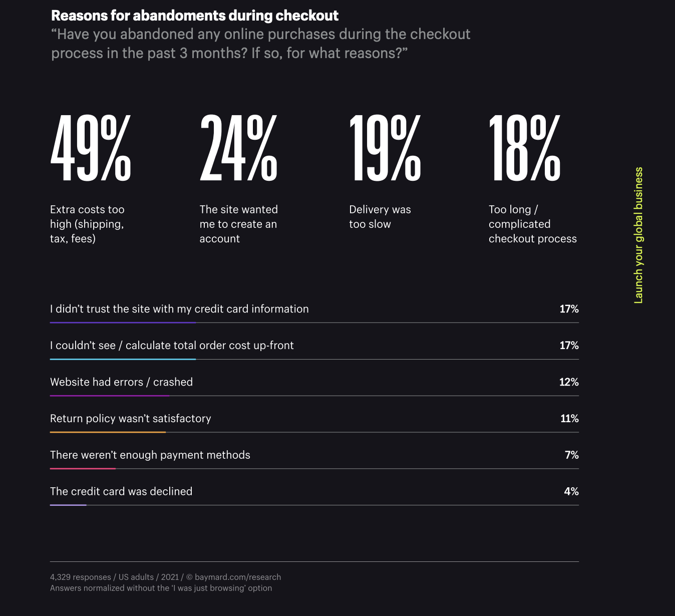Click the 7% value for payment methods
The width and height of the screenshot is (675, 616).
pos(571,455)
